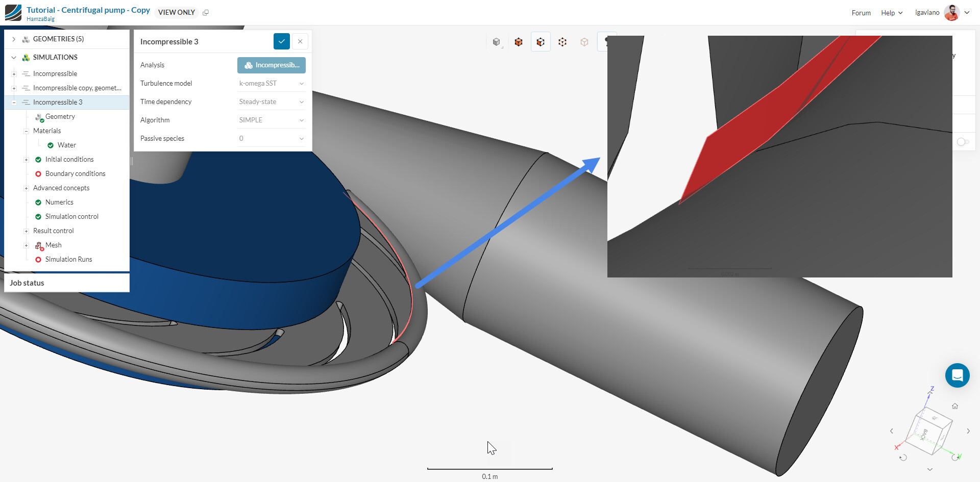Viewport: 980px width, 482px height.
Task: Click the Incompressible analysis type button
Action: tap(272, 65)
